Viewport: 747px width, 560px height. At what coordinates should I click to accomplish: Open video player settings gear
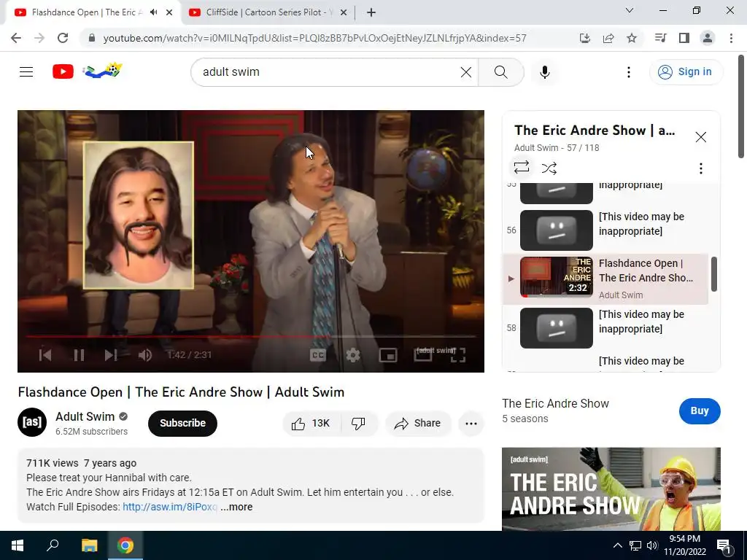[352, 355]
